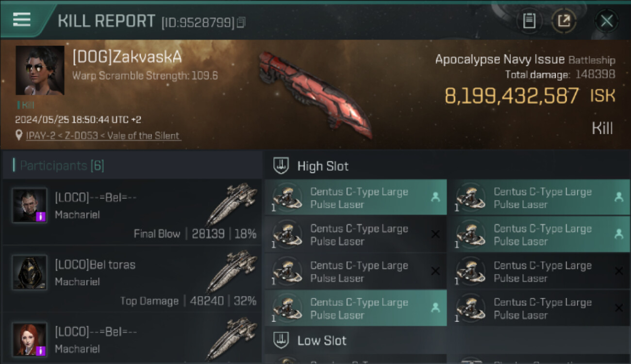
Task: Click the Low Slot shield icon
Action: pos(281,340)
